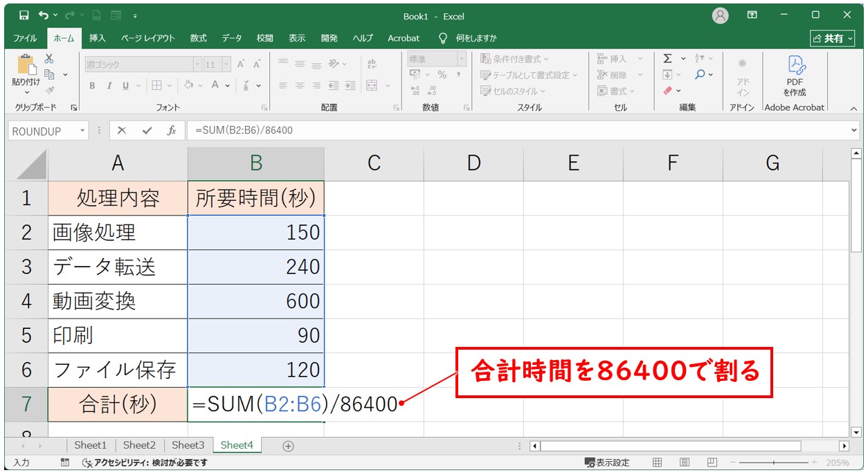This screenshot has height=475, width=868.
Task: Toggle center horizontal alignment
Action: [300, 86]
